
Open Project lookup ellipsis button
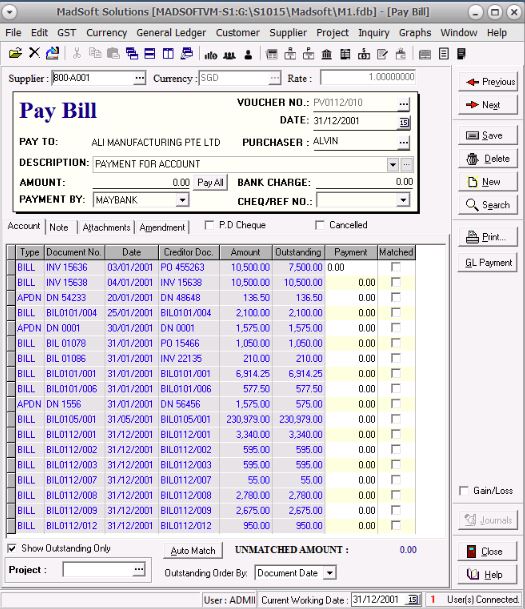139,570
